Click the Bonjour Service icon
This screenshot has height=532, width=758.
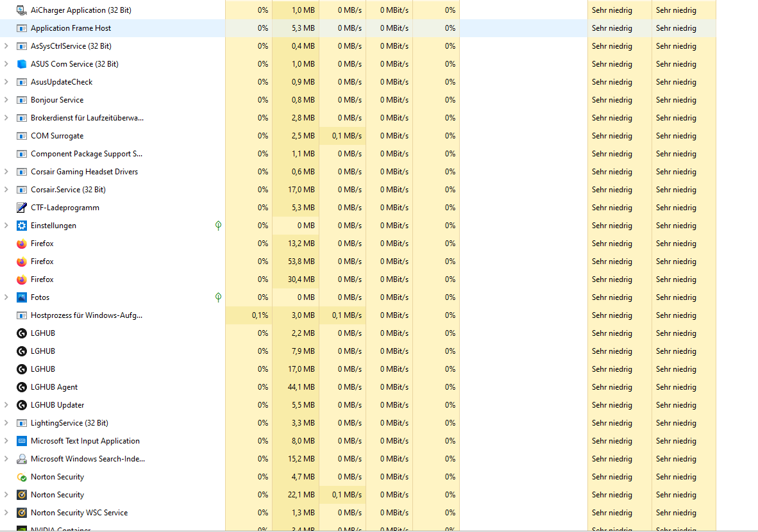click(21, 100)
